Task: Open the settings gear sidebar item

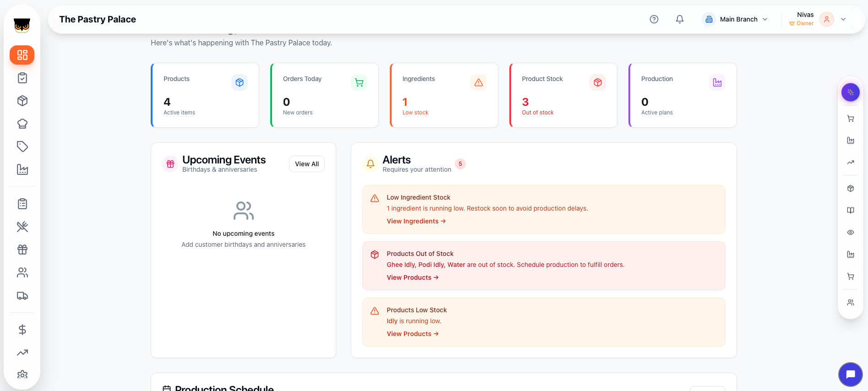Action: pos(22,375)
